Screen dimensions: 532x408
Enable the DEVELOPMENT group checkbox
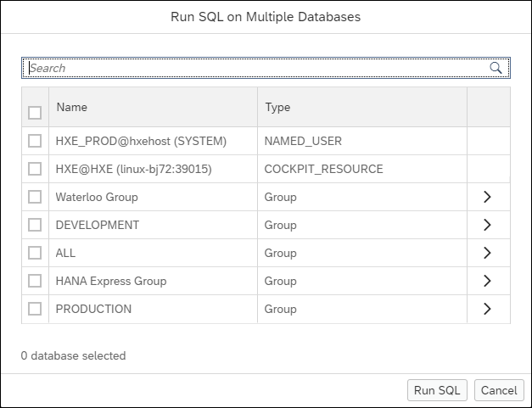pos(35,225)
